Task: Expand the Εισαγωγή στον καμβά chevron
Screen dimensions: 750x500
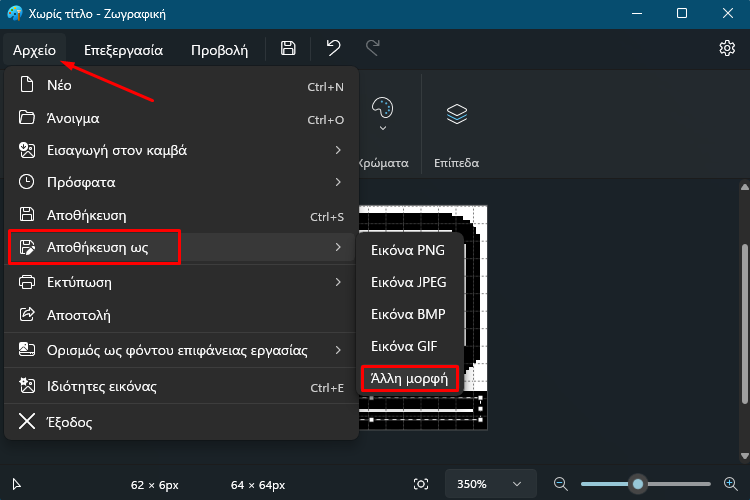Action: 338,150
